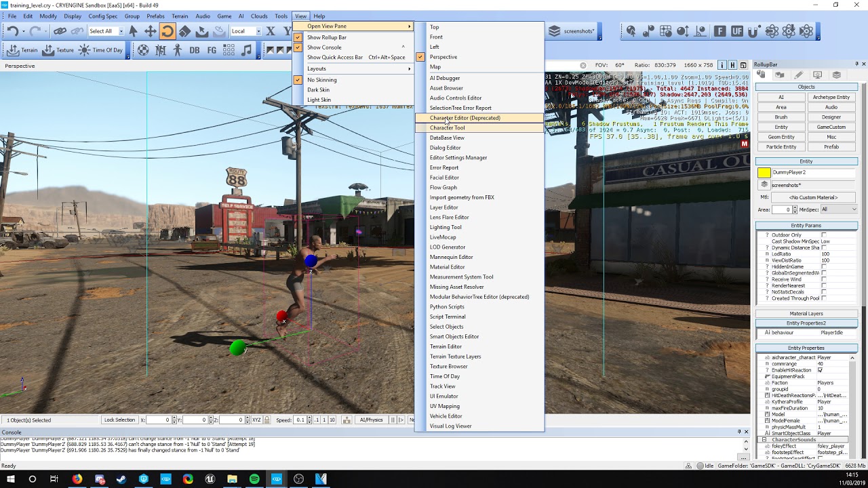This screenshot has width=868, height=488.
Task: Click the Speed value input field
Action: 300,420
